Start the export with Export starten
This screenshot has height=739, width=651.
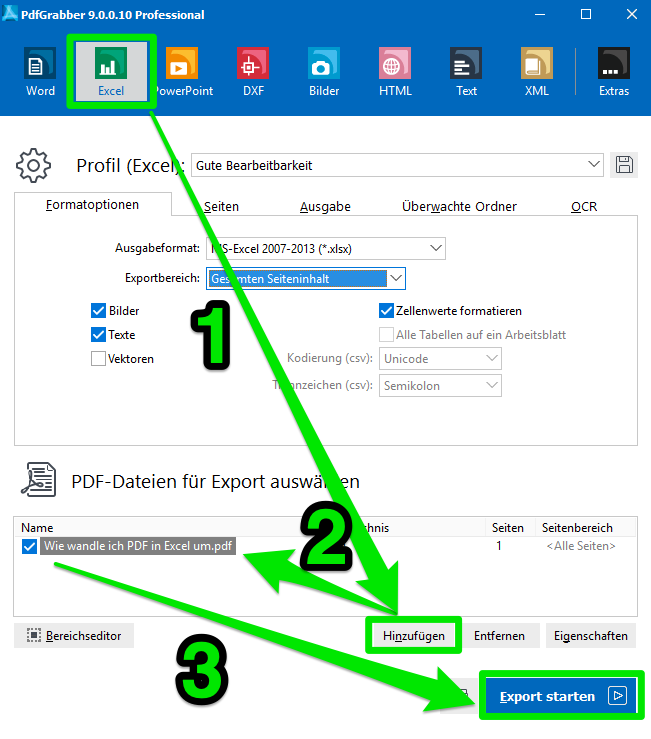(561, 696)
